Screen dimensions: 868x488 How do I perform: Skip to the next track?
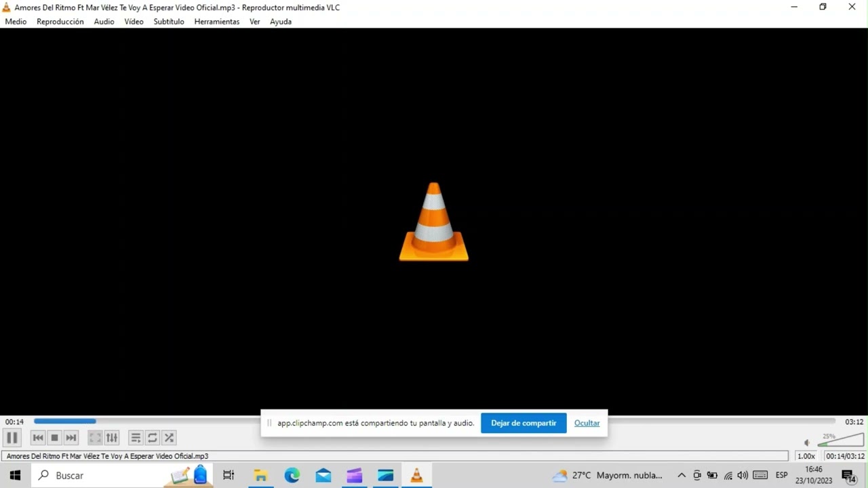(x=71, y=438)
